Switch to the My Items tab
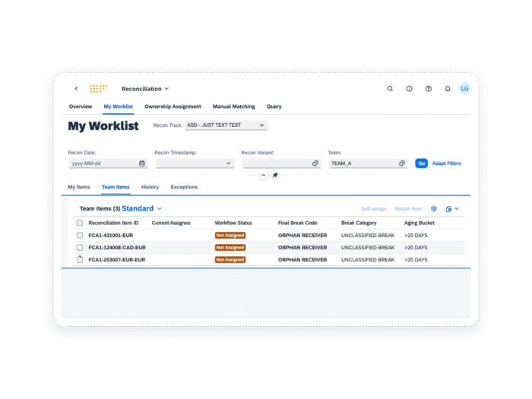 [79, 187]
